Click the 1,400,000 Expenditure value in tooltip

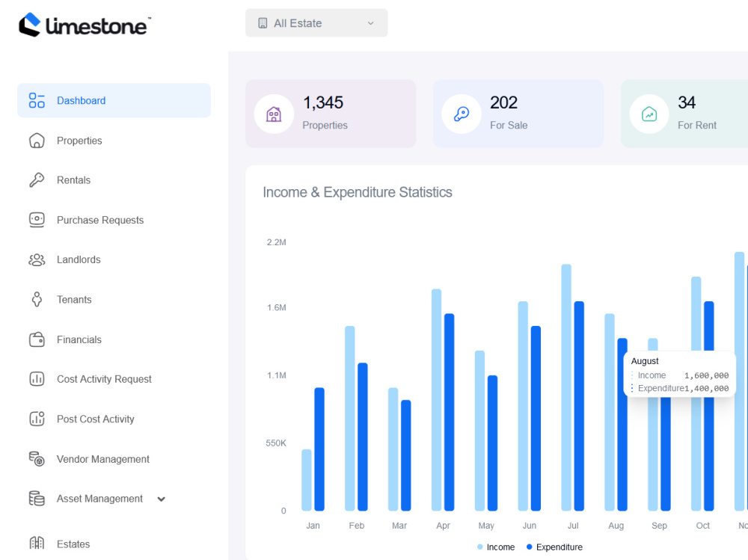point(707,388)
